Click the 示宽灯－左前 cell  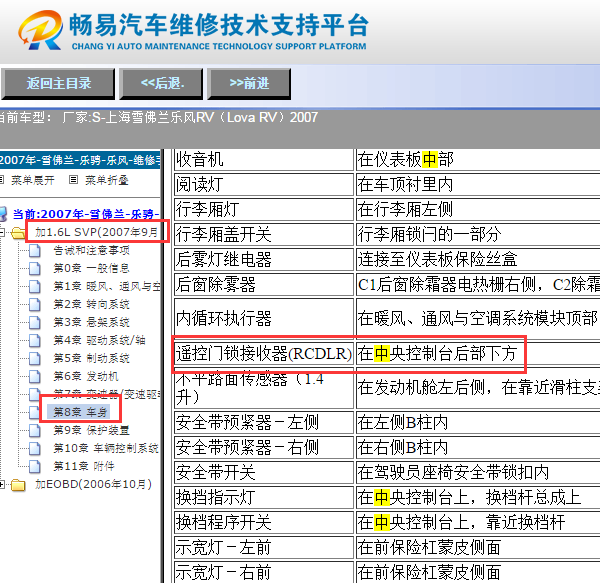point(264,547)
